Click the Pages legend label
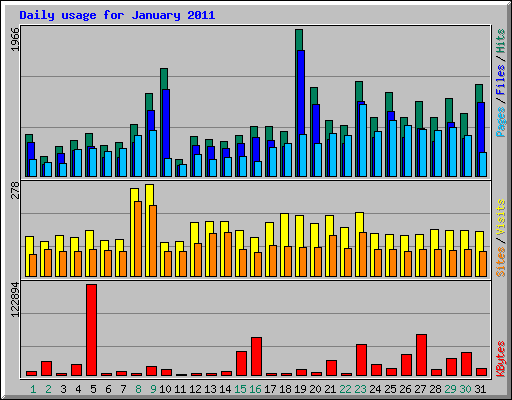The width and height of the screenshot is (512, 400). 500,122
